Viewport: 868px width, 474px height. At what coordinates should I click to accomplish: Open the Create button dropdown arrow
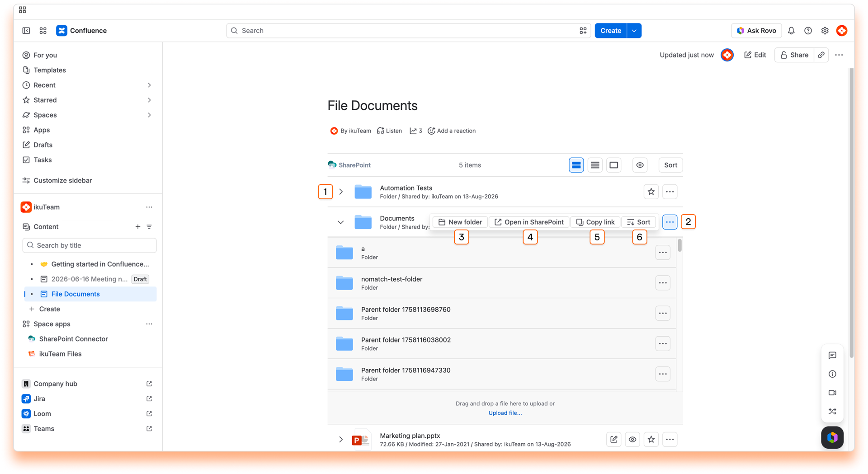click(634, 31)
